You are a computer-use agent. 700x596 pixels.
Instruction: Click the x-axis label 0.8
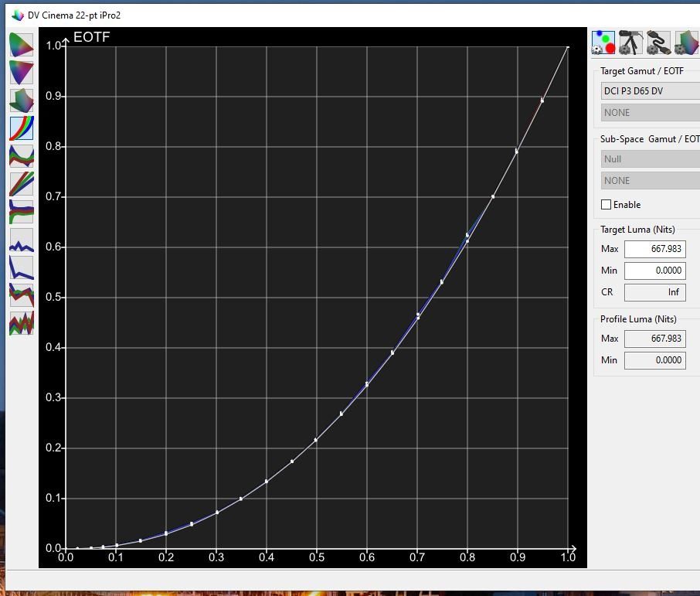click(467, 557)
